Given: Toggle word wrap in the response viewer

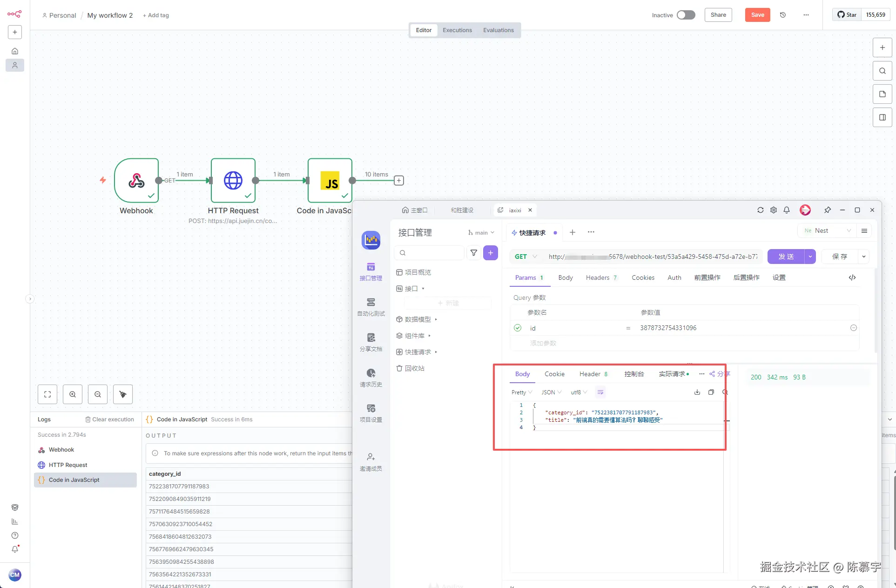Looking at the screenshot, I should pos(600,392).
